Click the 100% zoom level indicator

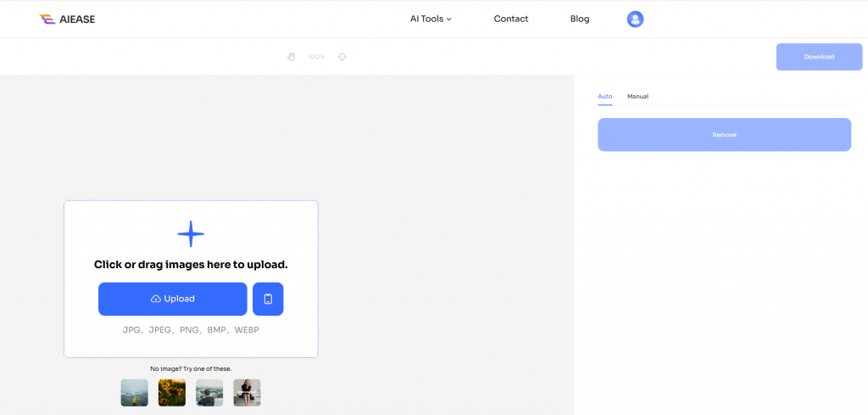pyautogui.click(x=316, y=57)
